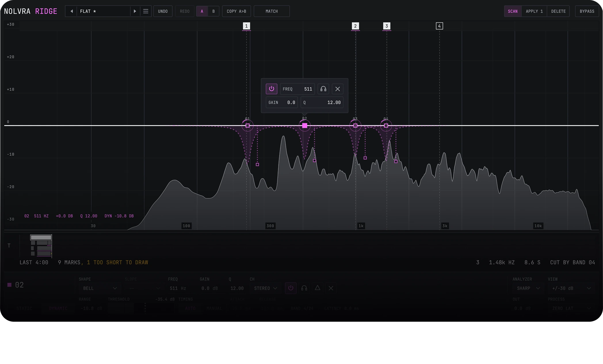This screenshot has height=364, width=603.
Task: Click the bottom panel Q 12.00 field
Action: (x=237, y=288)
